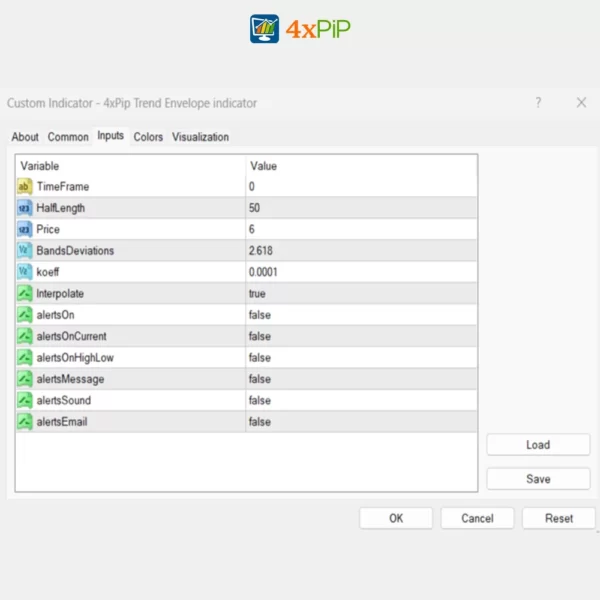The height and width of the screenshot is (600, 600).
Task: Click the HalfLength integer type icon
Action: click(25, 208)
